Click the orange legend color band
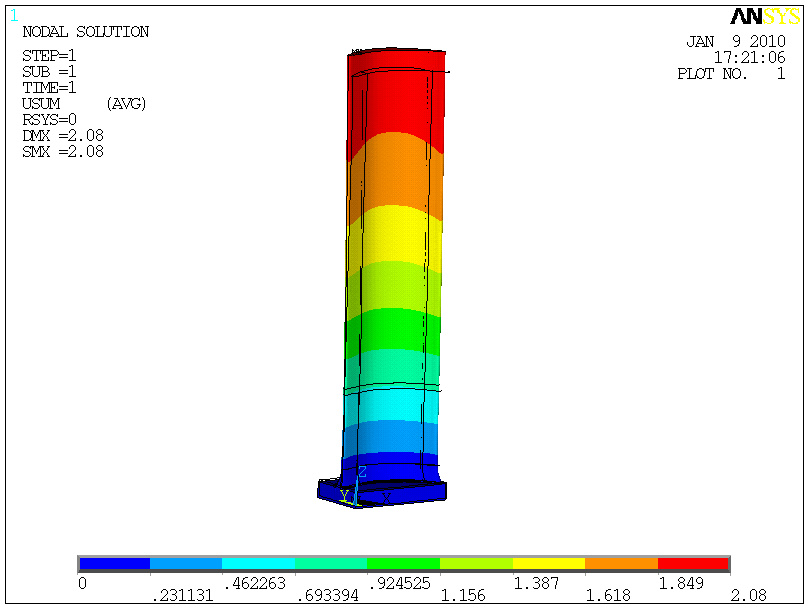This screenshot has width=810, height=610. point(621,564)
